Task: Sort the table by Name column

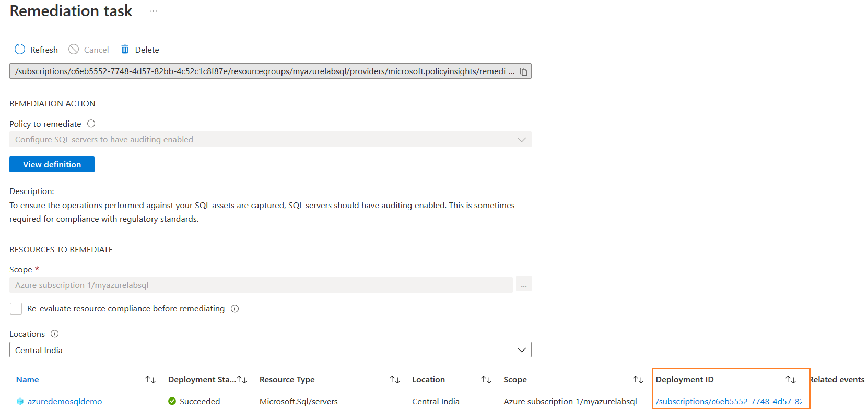Action: click(x=150, y=380)
